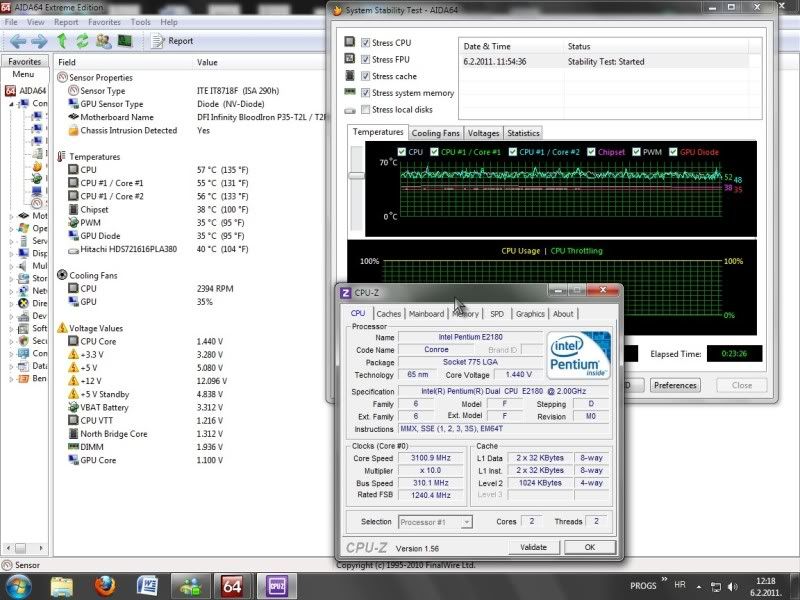Viewport: 800px width, 600px height.
Task: Switch to the Voltages tab
Action: click(x=483, y=133)
